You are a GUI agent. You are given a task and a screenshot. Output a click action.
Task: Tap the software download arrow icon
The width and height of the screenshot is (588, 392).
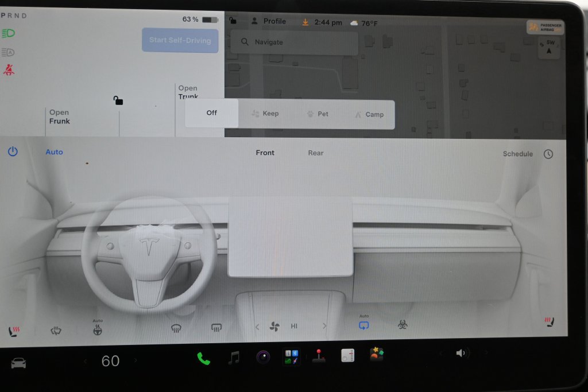click(305, 22)
